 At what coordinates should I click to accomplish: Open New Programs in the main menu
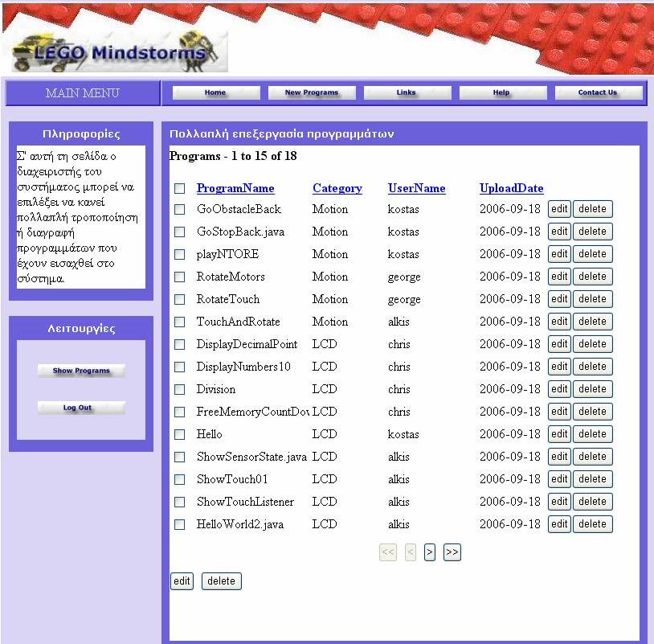tap(312, 92)
